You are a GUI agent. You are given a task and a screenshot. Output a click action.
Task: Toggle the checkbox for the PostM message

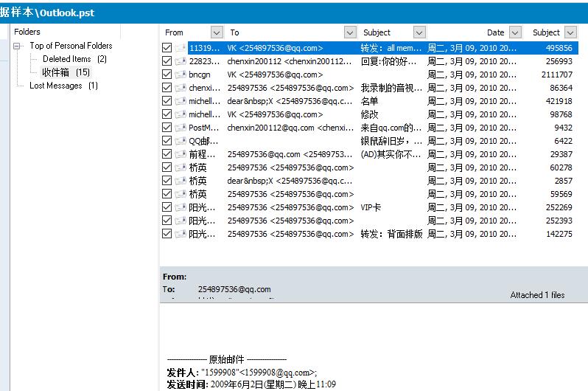click(x=167, y=128)
